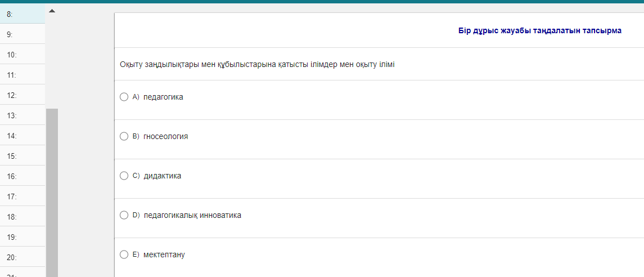Select option D педагогикалық инноватика
Image resolution: width=644 pixels, height=277 pixels.
pyautogui.click(x=124, y=215)
